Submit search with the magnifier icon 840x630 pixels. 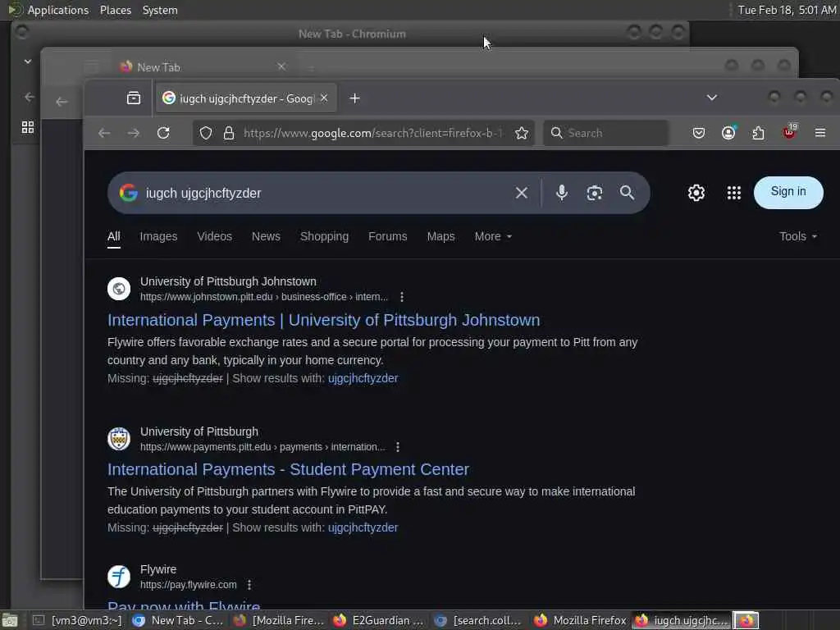coord(627,193)
